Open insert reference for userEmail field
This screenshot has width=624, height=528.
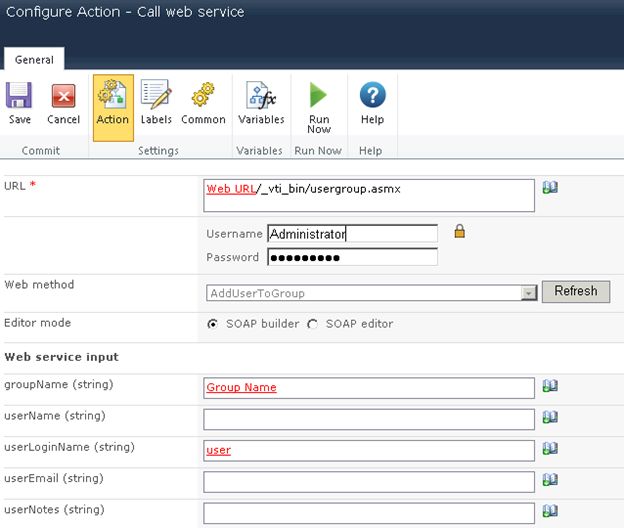[x=550, y=480]
